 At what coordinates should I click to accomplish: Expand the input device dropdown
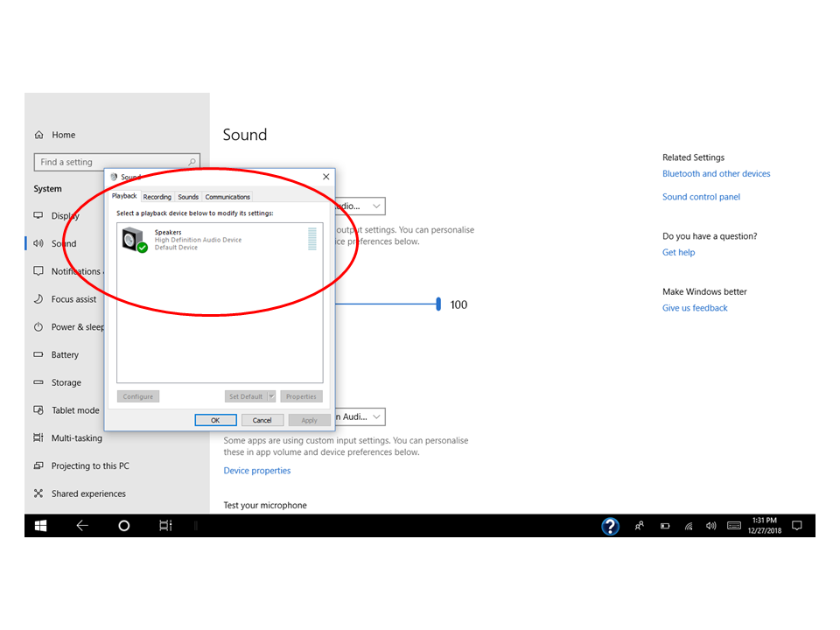[376, 416]
